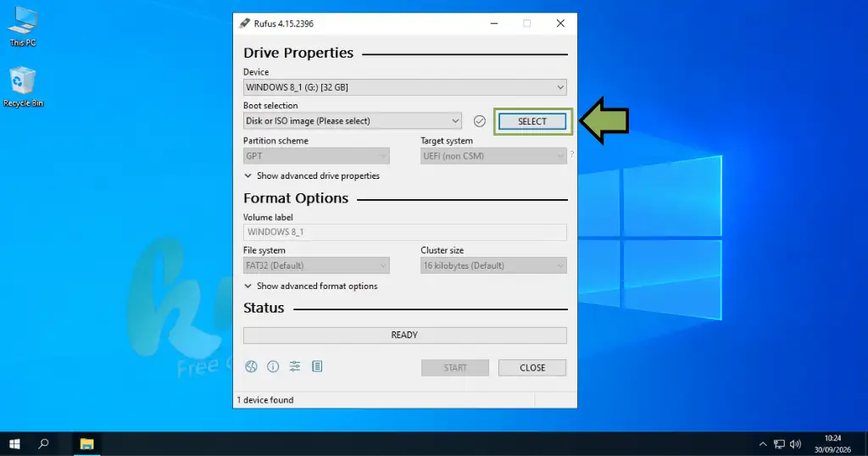Expand Show advanced format options
868x456 pixels.
311,286
